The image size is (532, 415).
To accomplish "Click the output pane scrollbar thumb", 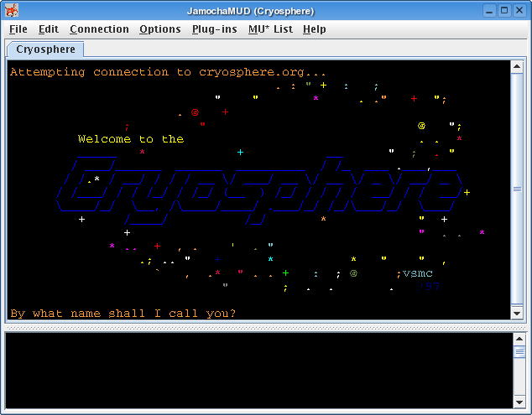I will click(x=518, y=189).
